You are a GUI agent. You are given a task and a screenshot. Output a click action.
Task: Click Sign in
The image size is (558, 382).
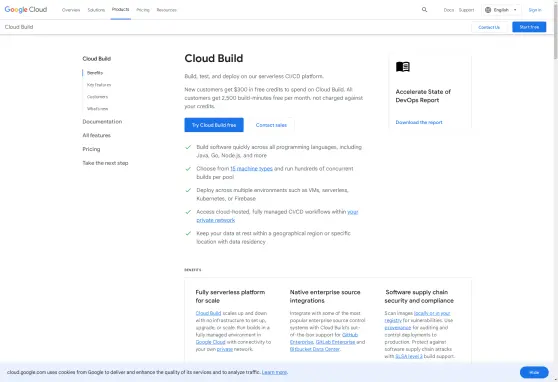point(535,10)
